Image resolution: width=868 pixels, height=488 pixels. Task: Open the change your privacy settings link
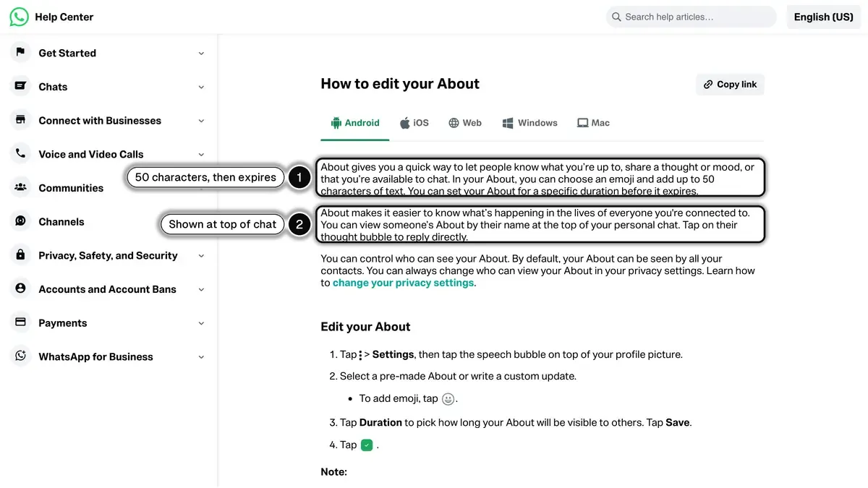pyautogui.click(x=403, y=283)
